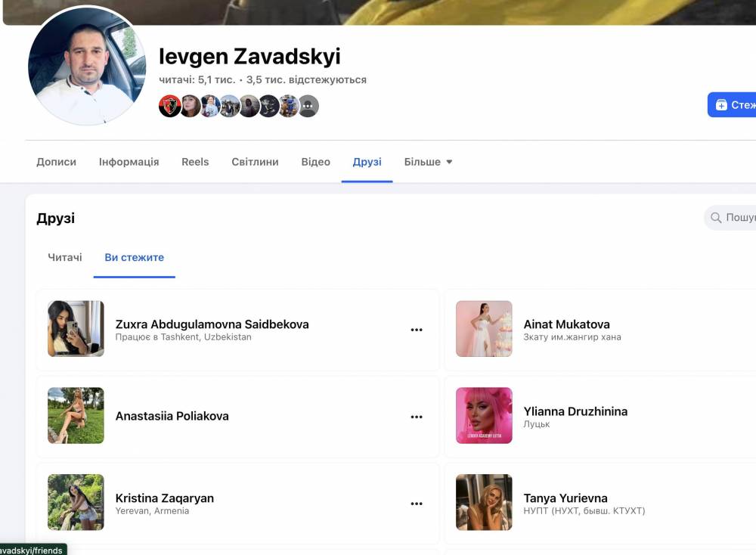Image resolution: width=756 pixels, height=555 pixels.
Task: Open Zuxra Saidbekova's photo thumbnail
Action: click(76, 329)
